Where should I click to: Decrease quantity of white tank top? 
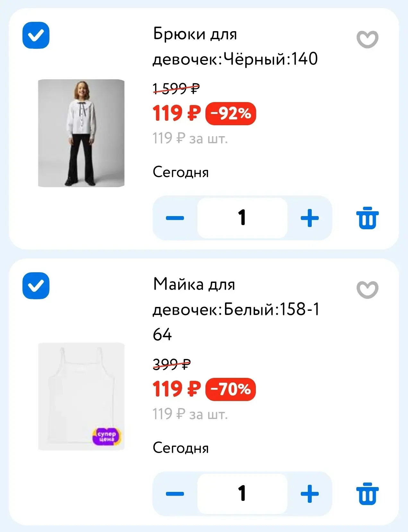point(175,494)
